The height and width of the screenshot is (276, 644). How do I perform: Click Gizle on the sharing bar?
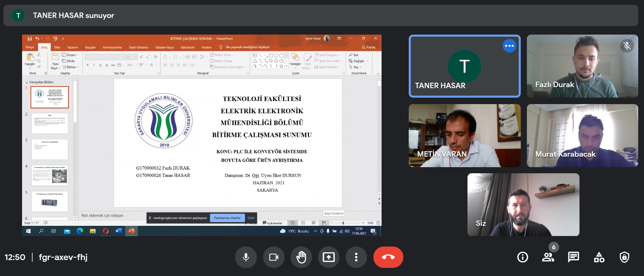tap(251, 218)
